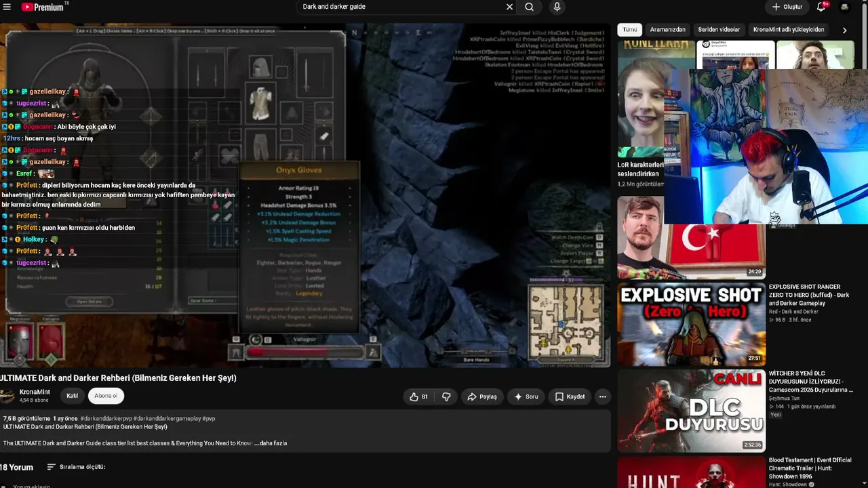Open the #pvp hashtag
This screenshot has height=488, width=868.
tap(209, 419)
